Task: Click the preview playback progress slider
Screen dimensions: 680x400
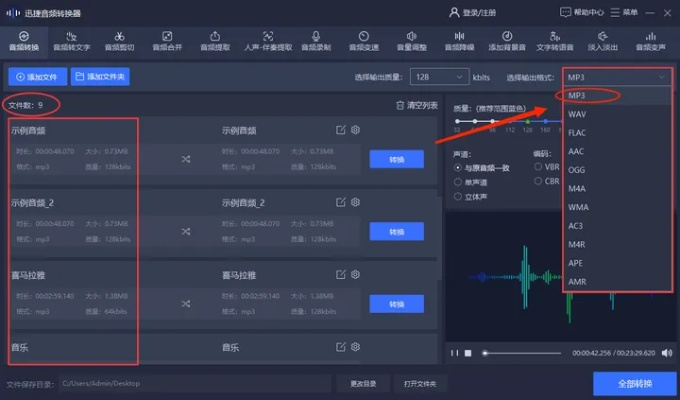Action: 522,353
